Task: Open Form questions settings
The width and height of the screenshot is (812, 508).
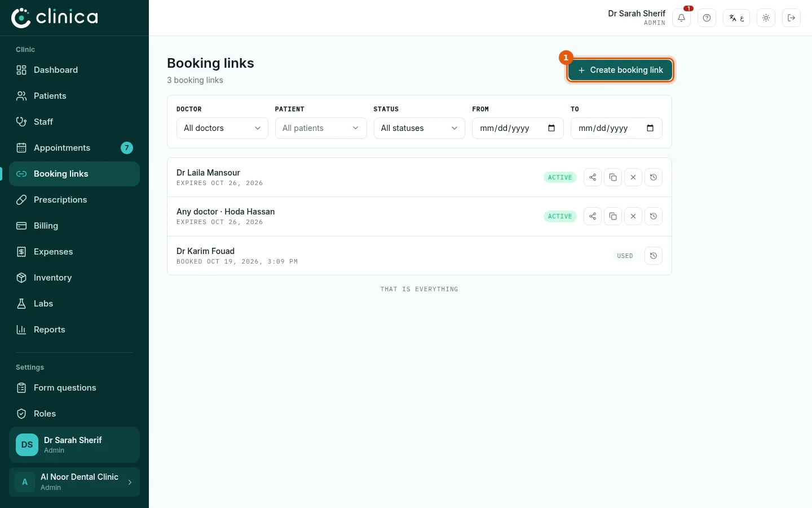Action: click(x=74, y=388)
